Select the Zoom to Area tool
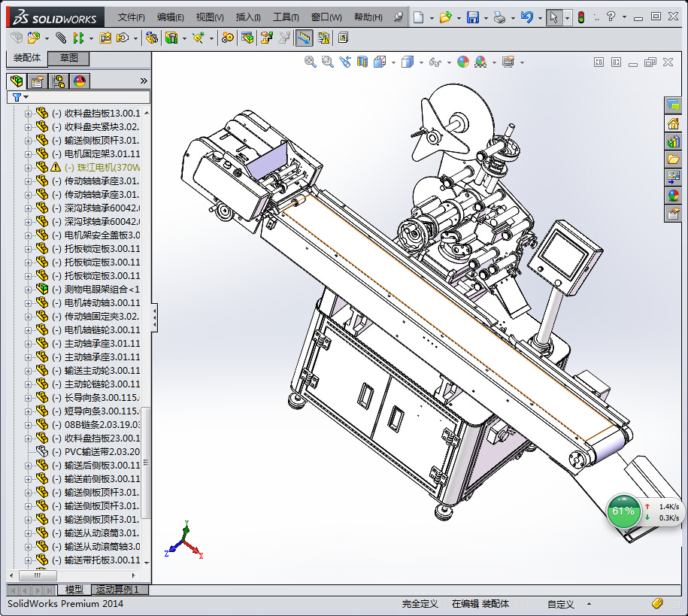Screen dimensions: 688x616 pos(327,62)
